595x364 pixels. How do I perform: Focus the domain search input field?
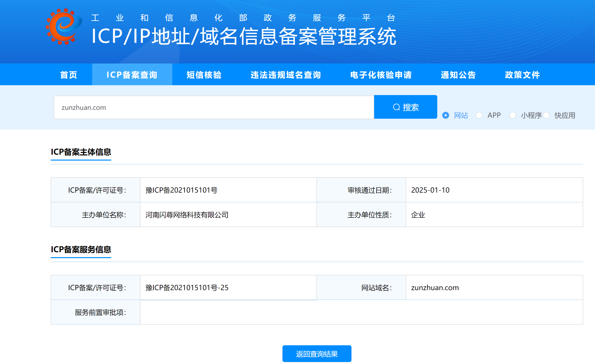click(214, 107)
